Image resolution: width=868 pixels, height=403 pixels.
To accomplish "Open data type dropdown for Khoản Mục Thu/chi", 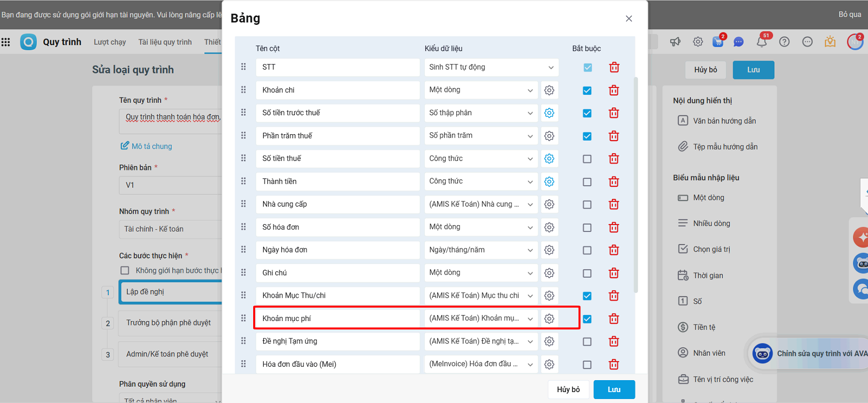I will click(530, 296).
